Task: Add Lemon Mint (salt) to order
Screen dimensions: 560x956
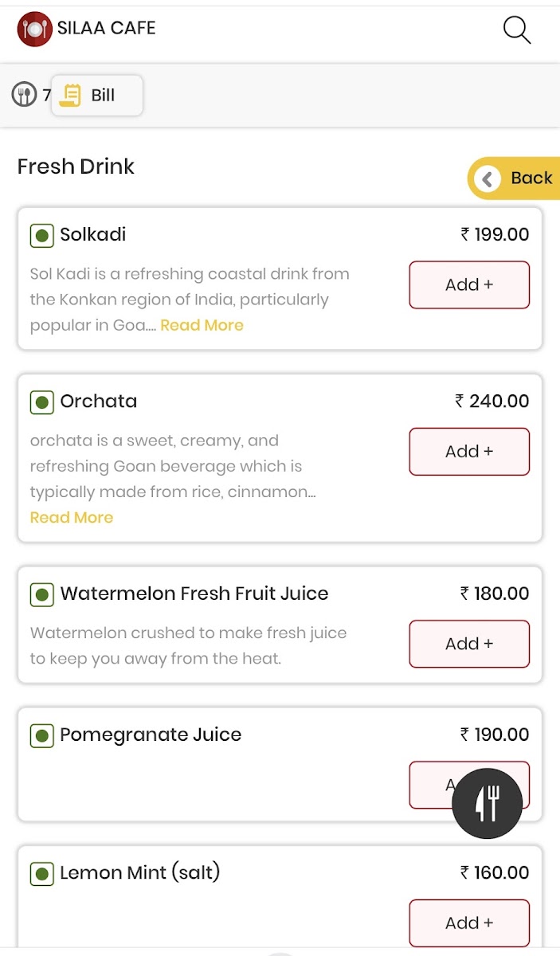Action: pyautogui.click(x=469, y=923)
